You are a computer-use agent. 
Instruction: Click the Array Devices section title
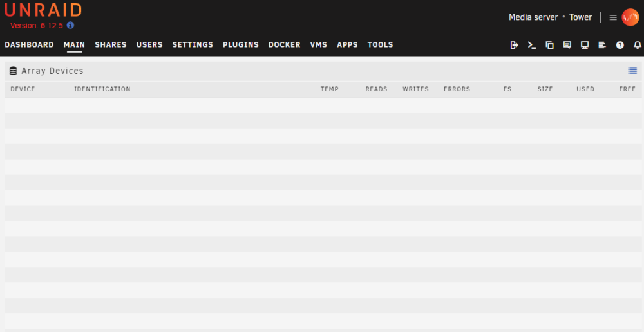click(x=52, y=71)
